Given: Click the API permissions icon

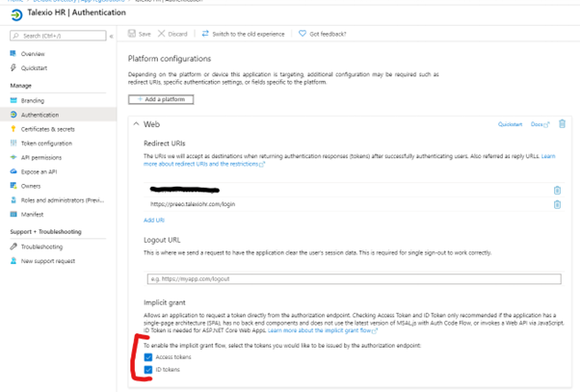Looking at the screenshot, I should click(x=13, y=157).
